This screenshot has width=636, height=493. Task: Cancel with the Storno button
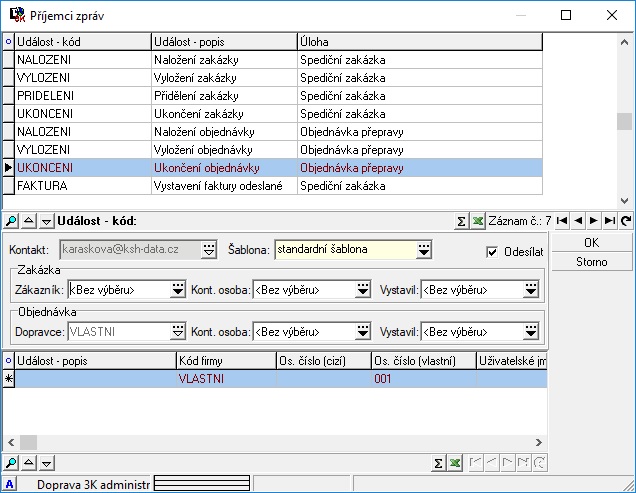click(591, 262)
